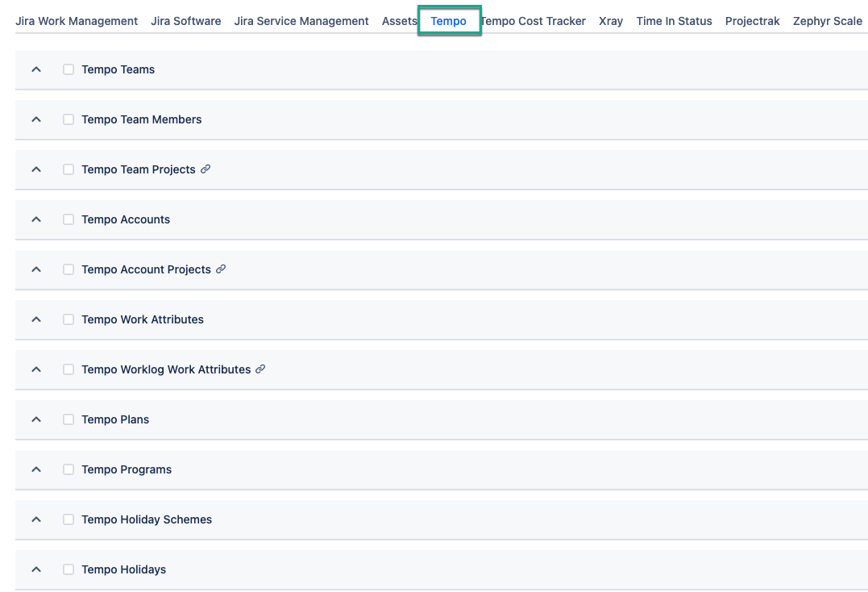Check the Tempo Holidays checkbox

(69, 569)
